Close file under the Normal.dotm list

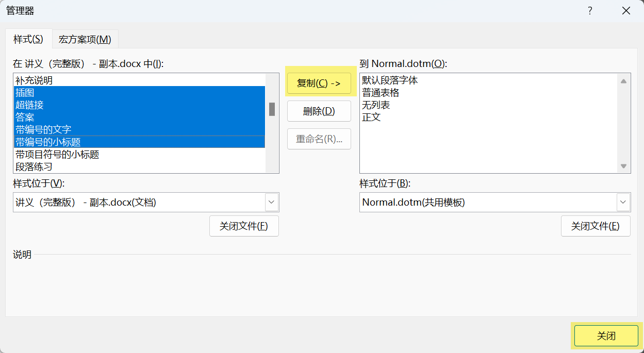(x=596, y=226)
